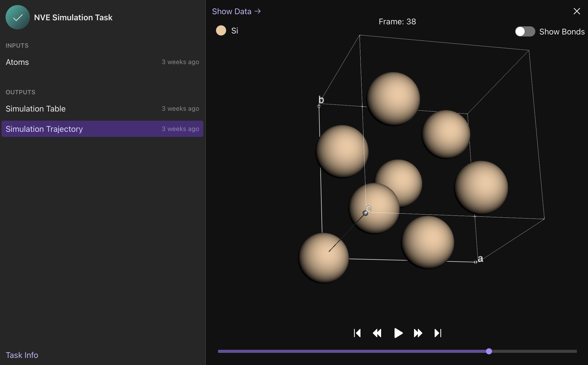Click the 'a' axis label on cell
Image resolution: width=588 pixels, height=365 pixels.
(x=480, y=259)
